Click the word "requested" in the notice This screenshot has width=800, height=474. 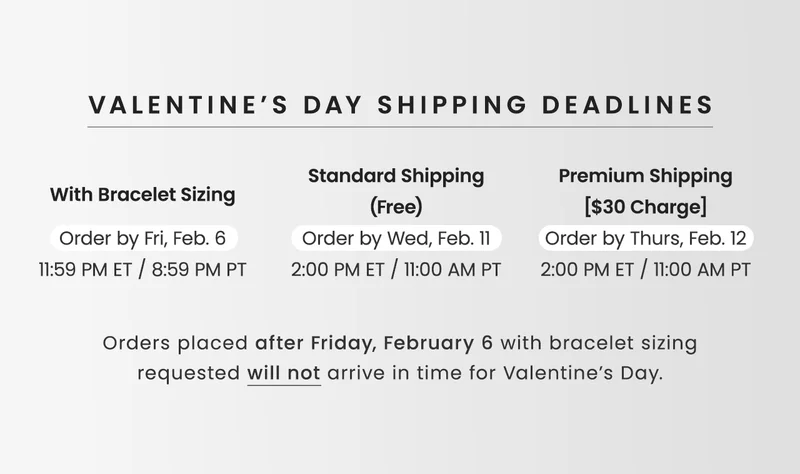pyautogui.click(x=188, y=375)
